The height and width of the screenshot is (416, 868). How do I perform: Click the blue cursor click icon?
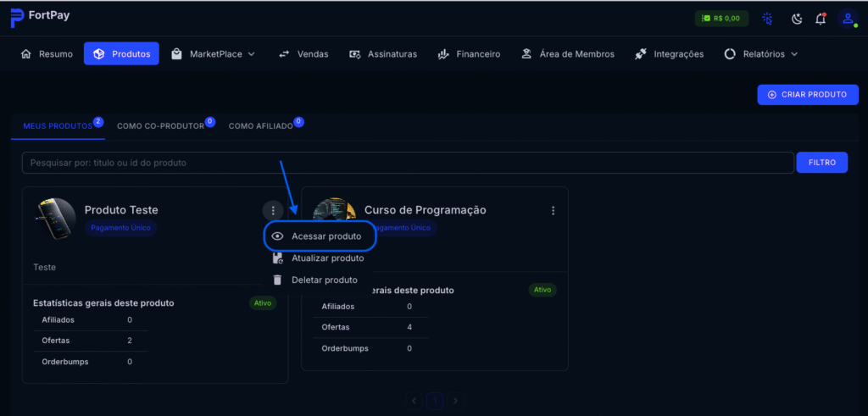pos(767,19)
